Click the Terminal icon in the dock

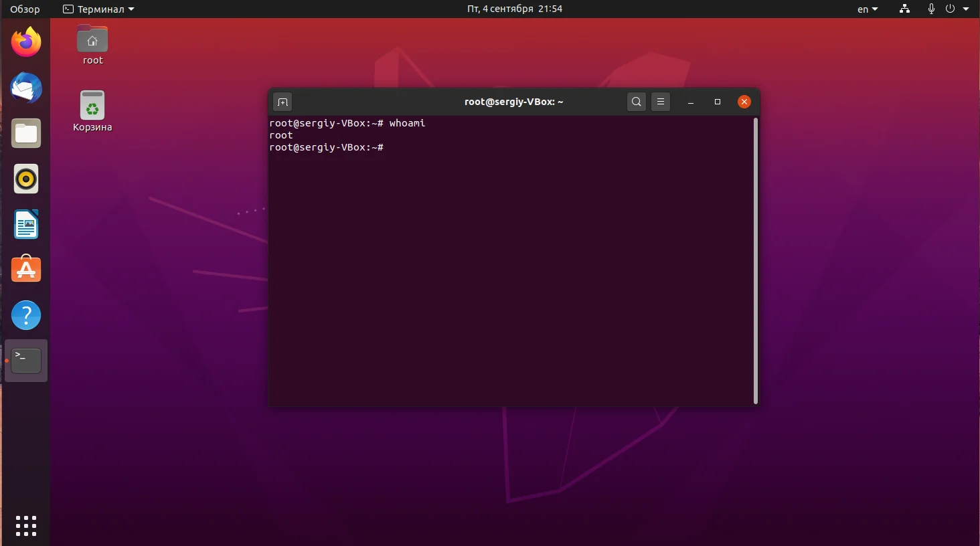pyautogui.click(x=26, y=361)
